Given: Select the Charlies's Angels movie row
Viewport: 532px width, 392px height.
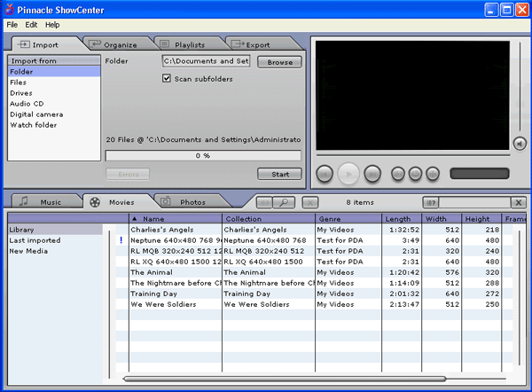Looking at the screenshot, I should pyautogui.click(x=314, y=230).
